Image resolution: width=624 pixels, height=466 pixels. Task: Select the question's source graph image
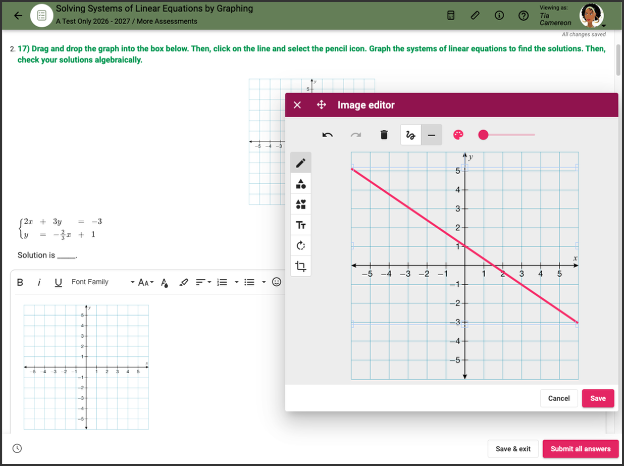pos(267,142)
